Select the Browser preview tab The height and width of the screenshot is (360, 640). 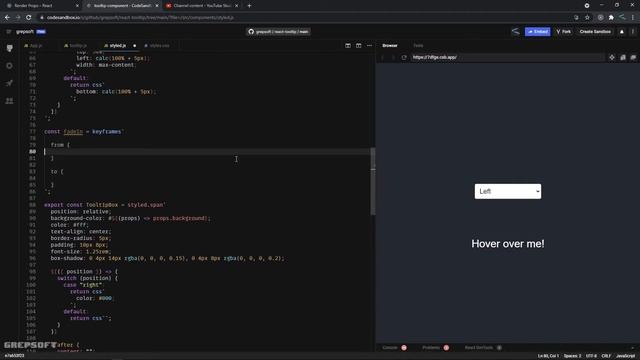(x=390, y=46)
